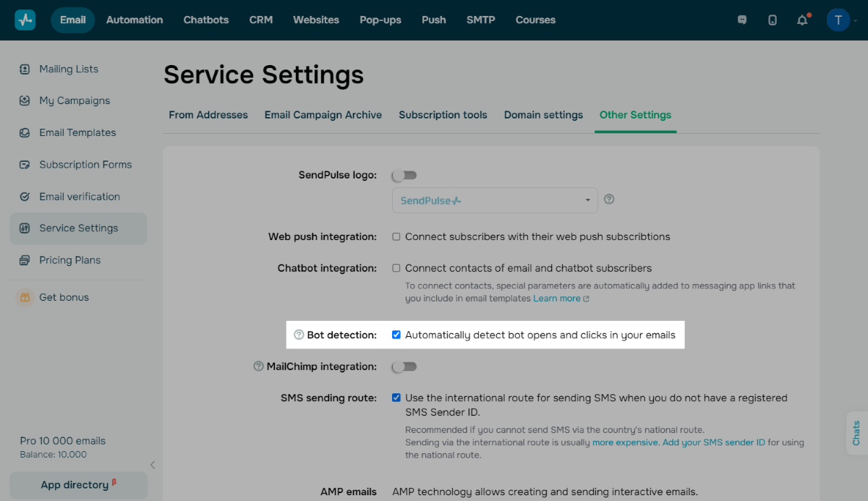Click the Email Templates sidebar icon
This screenshot has height=501, width=868.
tap(25, 133)
